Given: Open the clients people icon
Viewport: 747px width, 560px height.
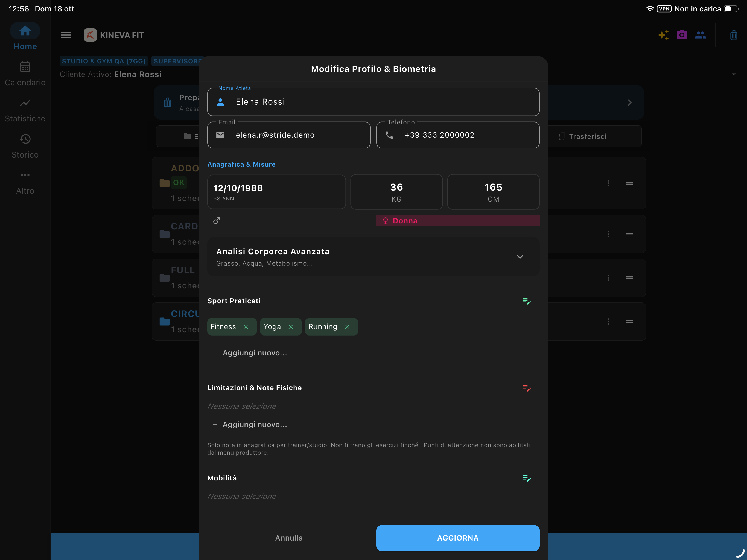Looking at the screenshot, I should [x=701, y=35].
